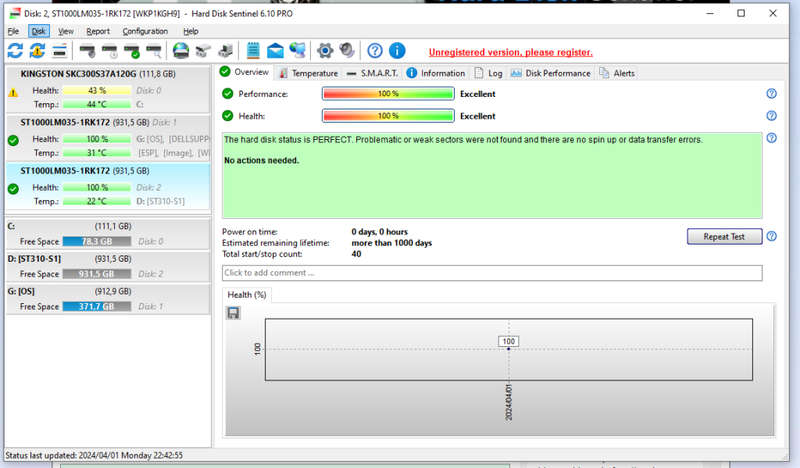This screenshot has height=468, width=800.
Task: Click the Repeat Test button
Action: [724, 236]
